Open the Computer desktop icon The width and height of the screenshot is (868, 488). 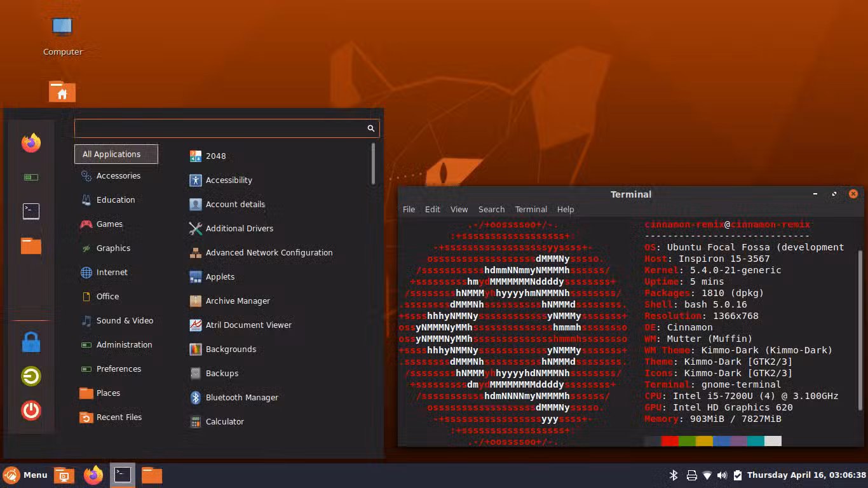[62, 29]
